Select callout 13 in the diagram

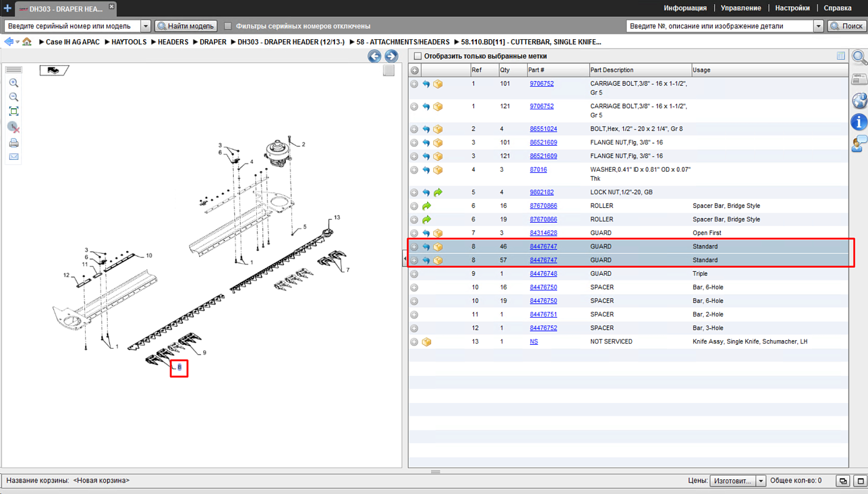point(337,218)
